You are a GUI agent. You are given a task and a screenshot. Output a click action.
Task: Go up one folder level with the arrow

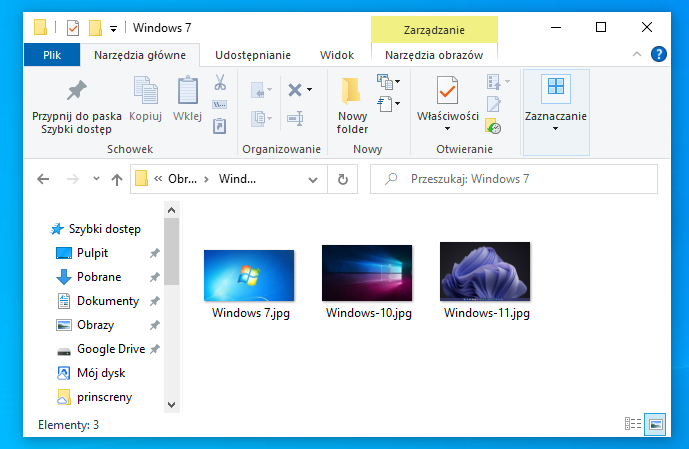[116, 179]
